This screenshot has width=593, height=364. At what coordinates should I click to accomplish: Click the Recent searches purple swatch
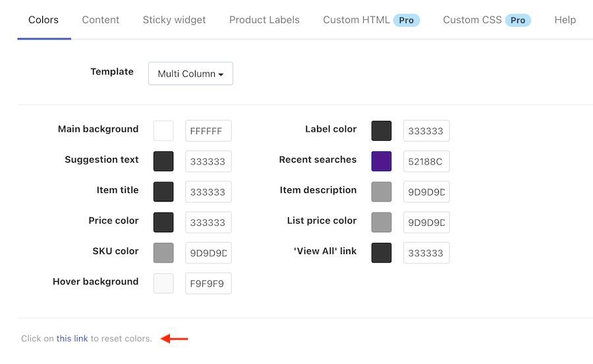point(381,161)
